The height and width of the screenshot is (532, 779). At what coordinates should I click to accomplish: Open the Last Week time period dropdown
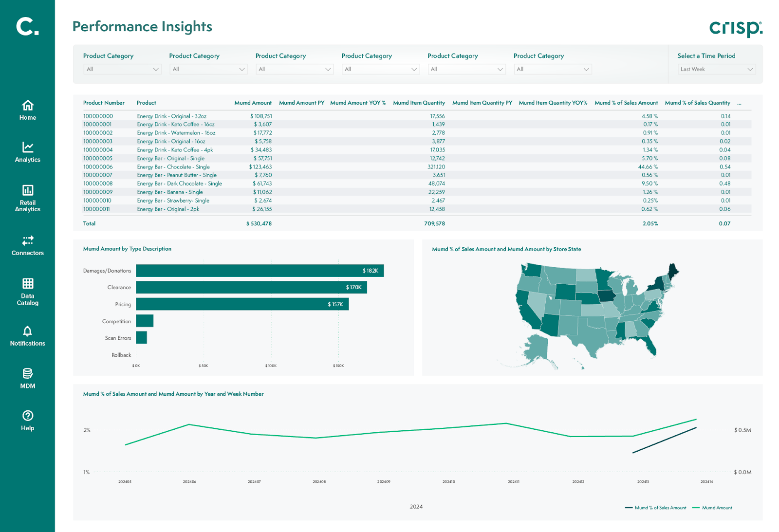[716, 69]
